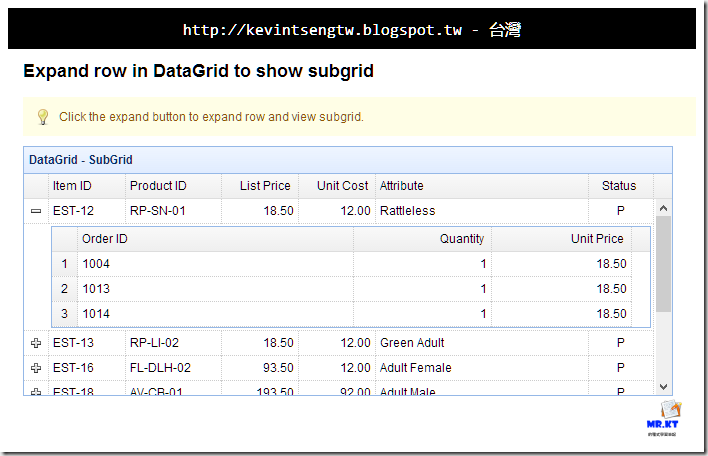Click the Quantity subgrid column header
The width and height of the screenshot is (708, 456).
(462, 239)
